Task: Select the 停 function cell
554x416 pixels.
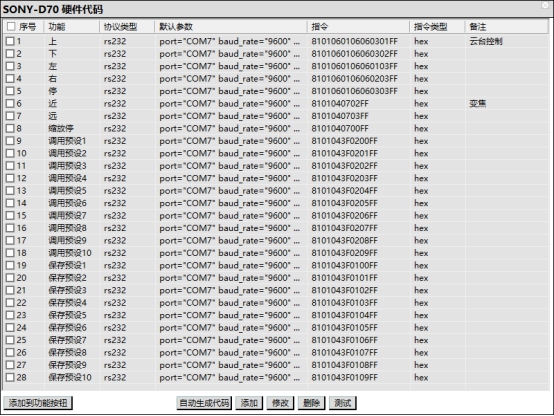Action: [53, 91]
